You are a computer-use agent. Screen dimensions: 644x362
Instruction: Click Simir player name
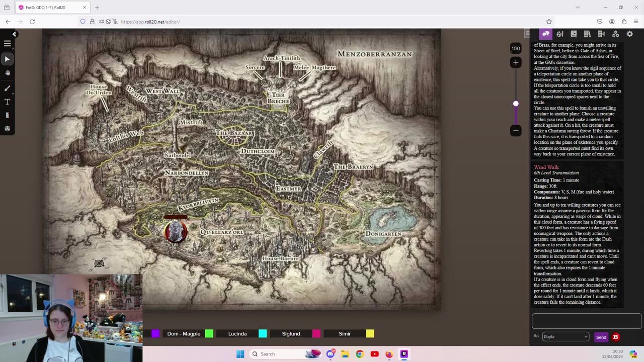(x=345, y=334)
